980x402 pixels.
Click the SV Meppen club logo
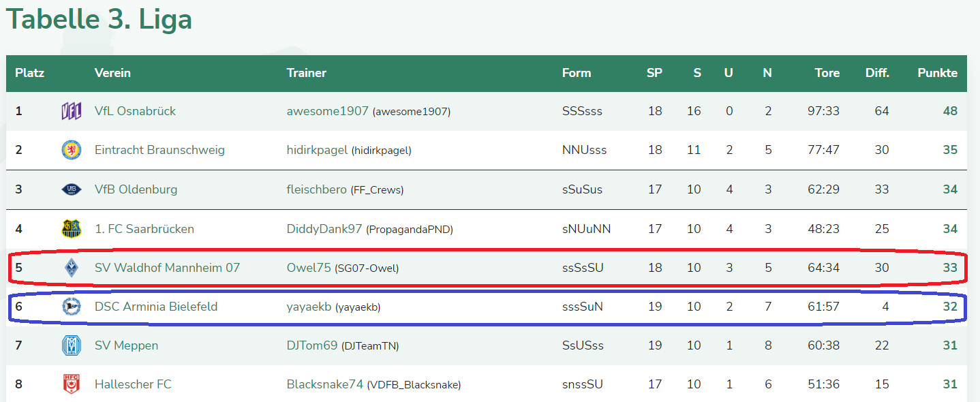pyautogui.click(x=71, y=346)
